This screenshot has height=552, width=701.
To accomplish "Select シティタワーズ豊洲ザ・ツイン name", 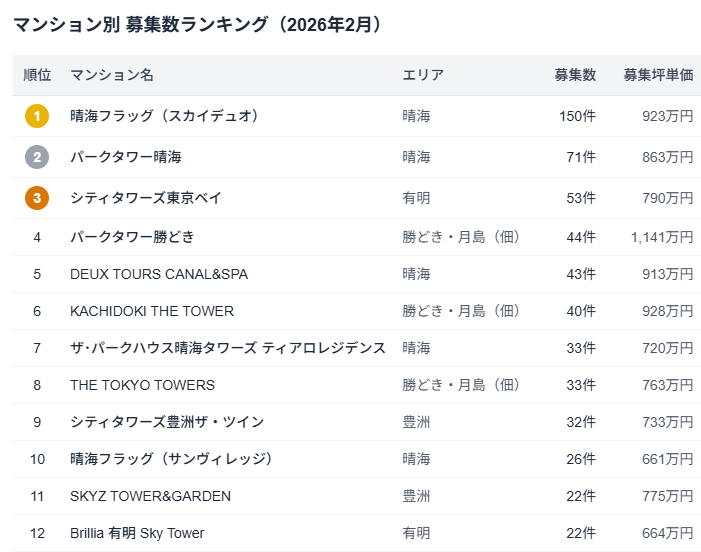I will [x=167, y=422].
